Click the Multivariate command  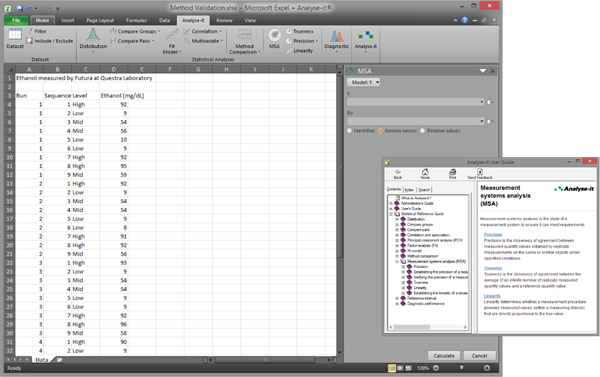[203, 41]
